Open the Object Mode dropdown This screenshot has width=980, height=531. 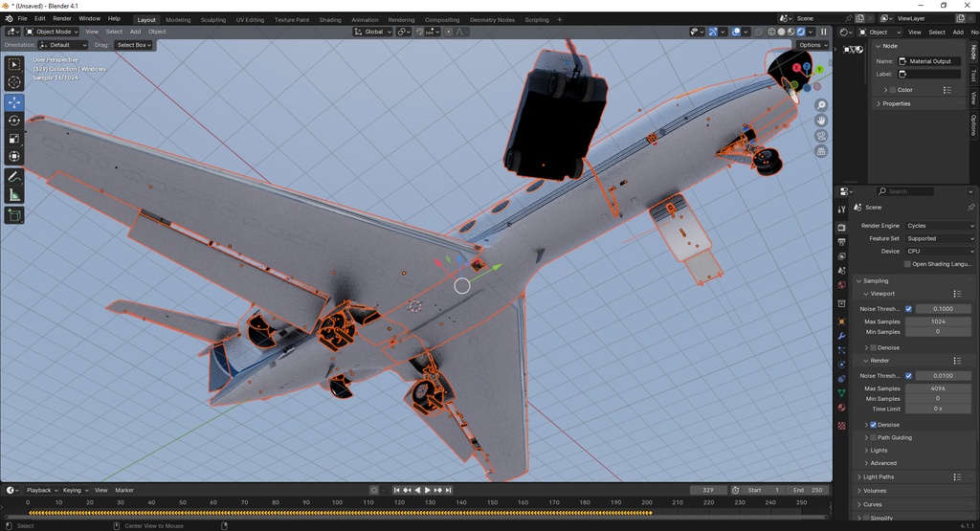tap(51, 32)
